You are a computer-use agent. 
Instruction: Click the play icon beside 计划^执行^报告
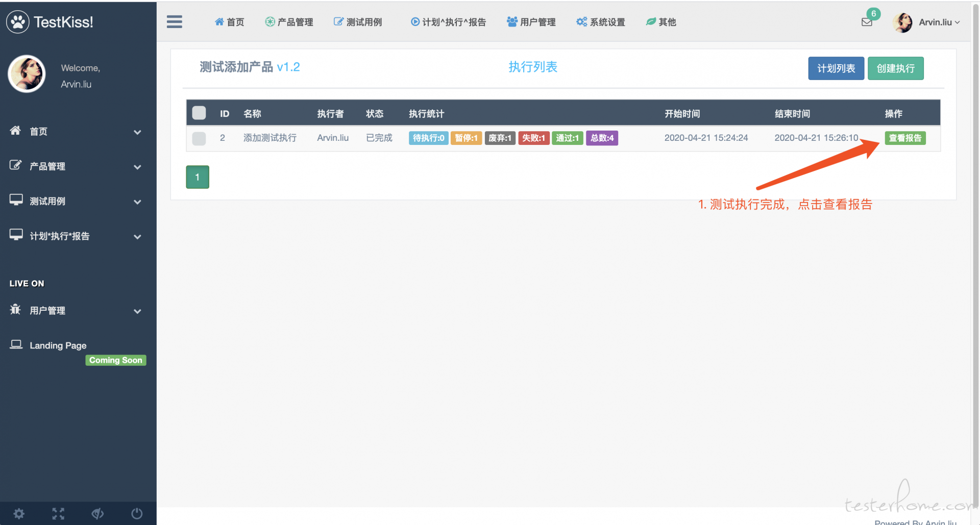pyautogui.click(x=415, y=22)
